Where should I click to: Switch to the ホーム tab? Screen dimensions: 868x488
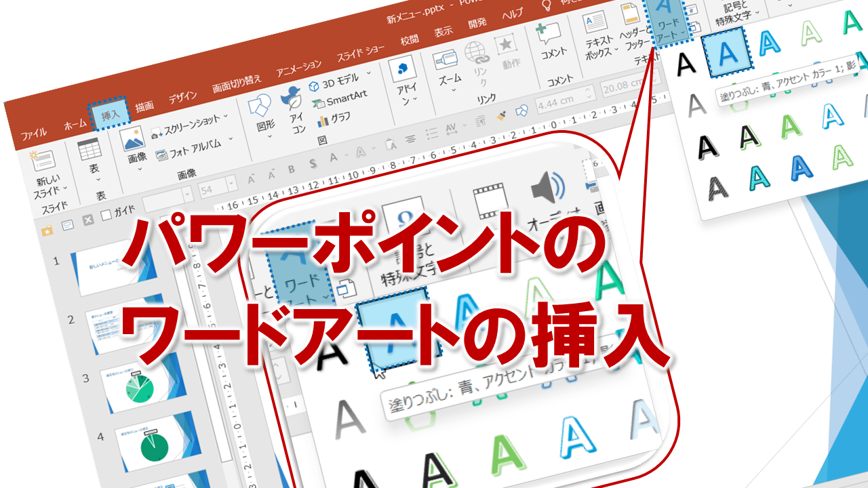[x=75, y=124]
